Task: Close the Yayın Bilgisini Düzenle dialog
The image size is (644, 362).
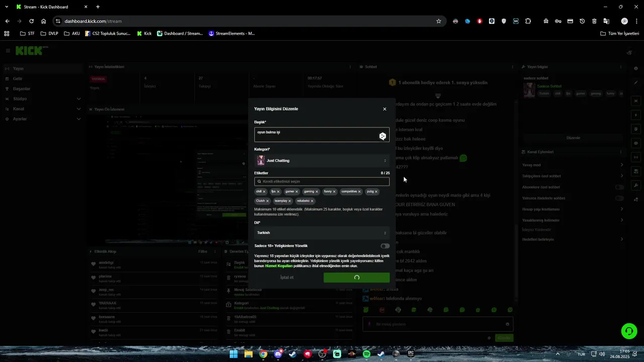Action: pos(384,109)
